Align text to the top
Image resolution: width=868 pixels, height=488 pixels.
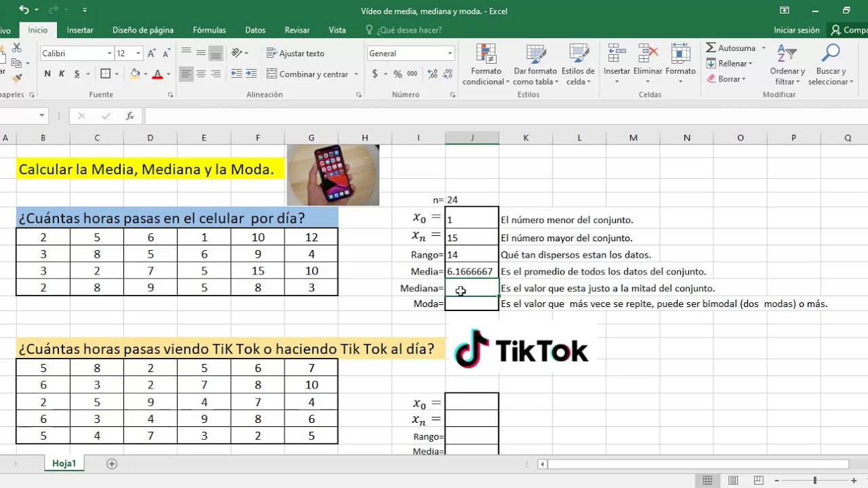pos(186,53)
